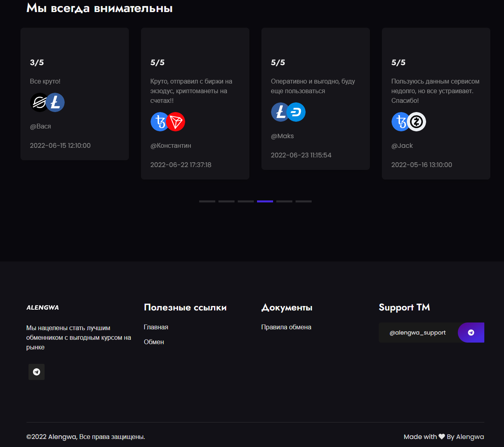This screenshot has height=447, width=504.
Task: Select the active purple carousel page indicator
Action: [x=265, y=201]
